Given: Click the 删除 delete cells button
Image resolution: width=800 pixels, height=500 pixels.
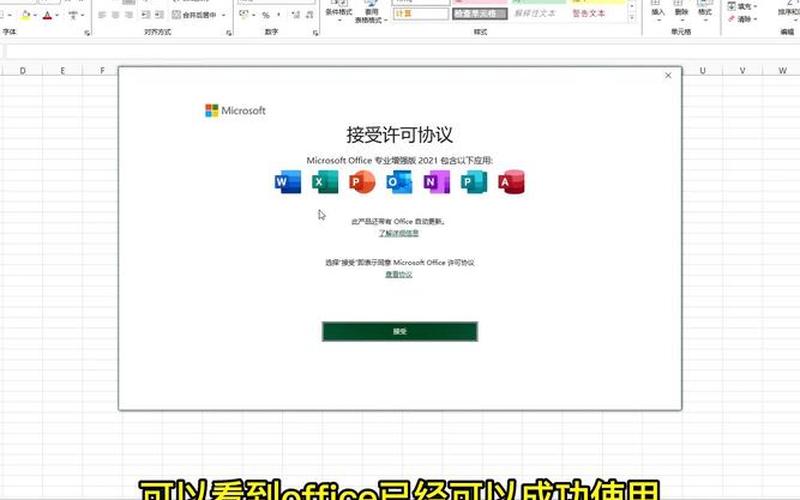Looking at the screenshot, I should click(x=681, y=11).
